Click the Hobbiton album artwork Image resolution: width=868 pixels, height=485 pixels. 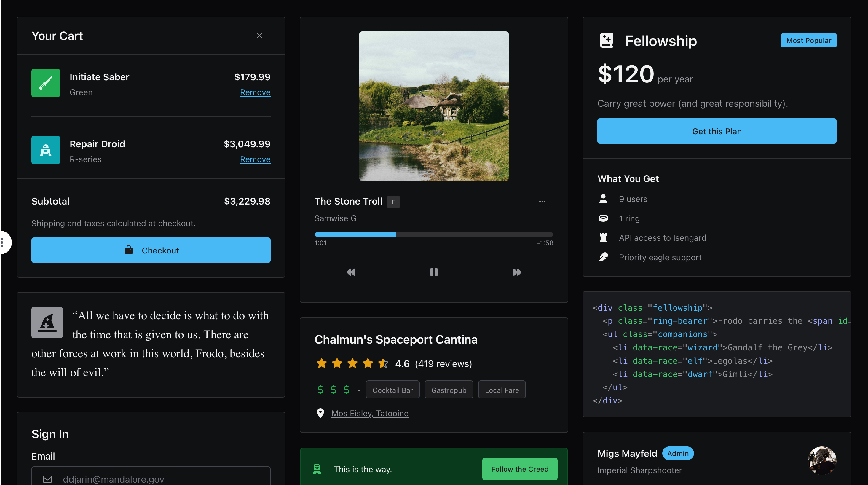(x=434, y=106)
